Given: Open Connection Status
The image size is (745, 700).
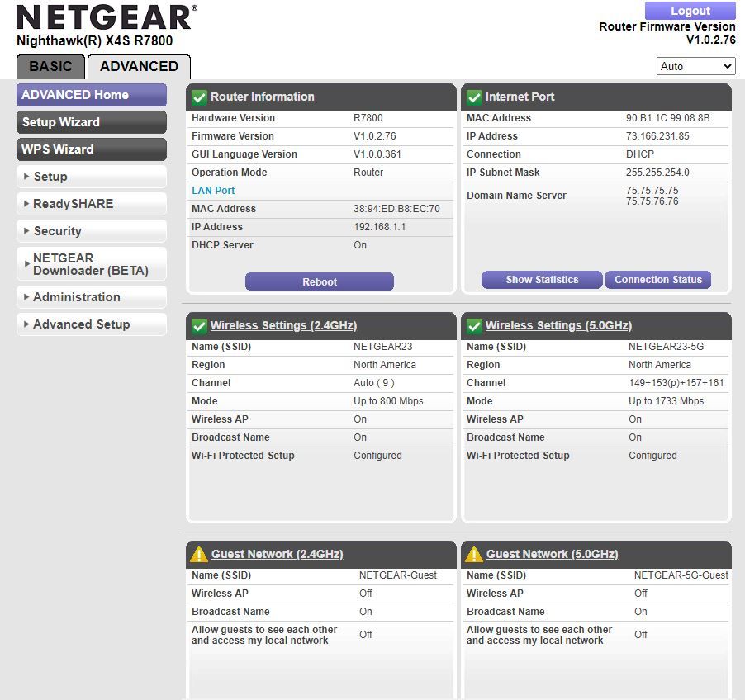Looking at the screenshot, I should (657, 280).
